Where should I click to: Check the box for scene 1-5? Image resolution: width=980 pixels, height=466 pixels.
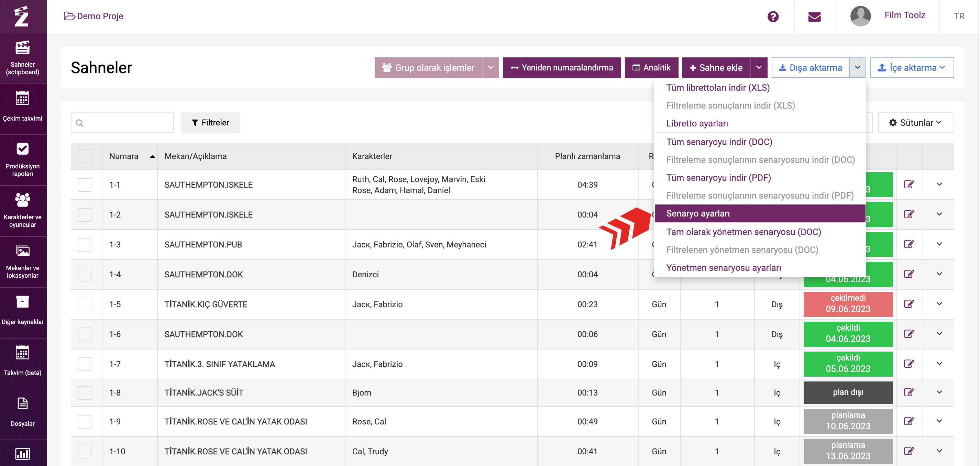point(85,304)
